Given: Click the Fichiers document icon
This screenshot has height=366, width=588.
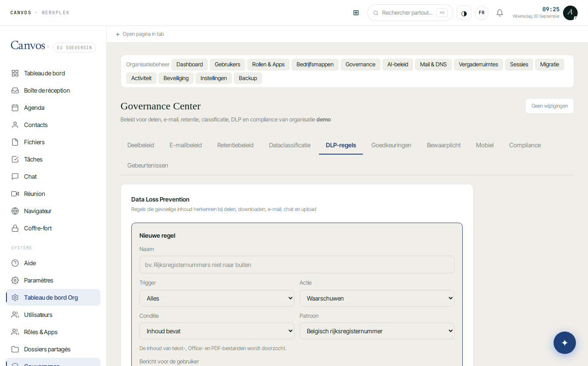Looking at the screenshot, I should [15, 142].
